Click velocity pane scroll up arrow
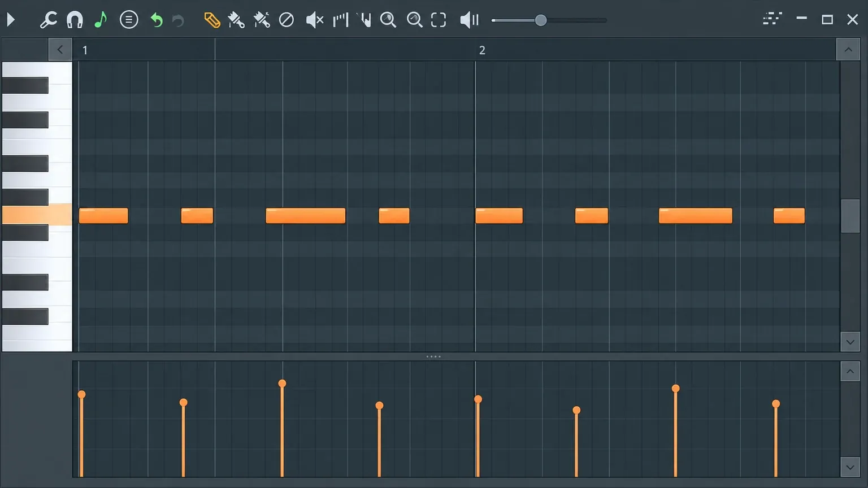The height and width of the screenshot is (488, 868). coord(850,372)
